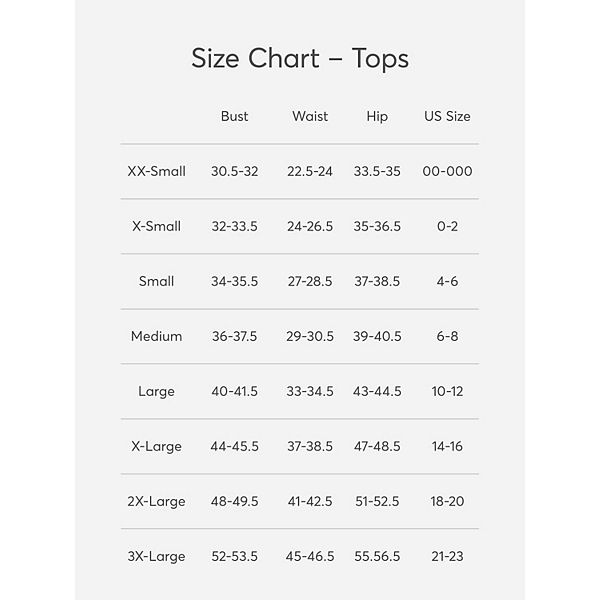Select the XX-Small row label

click(x=157, y=171)
